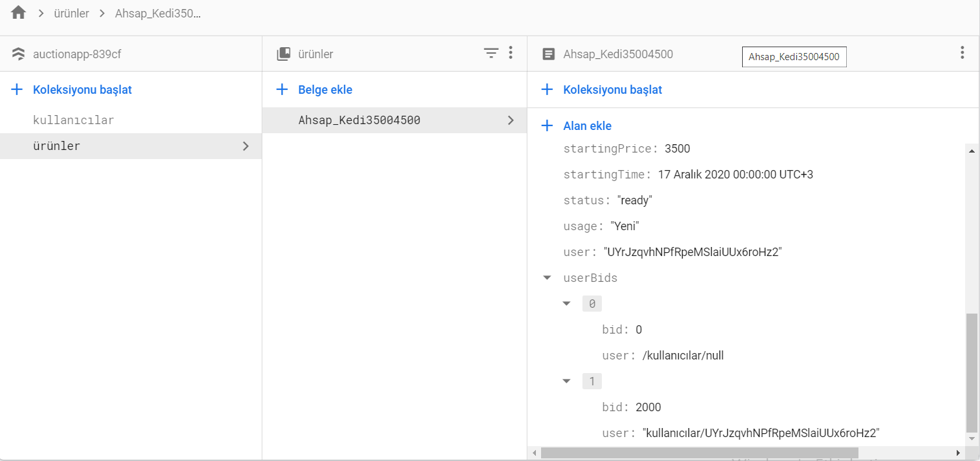Collapse userBids item 0
The height and width of the screenshot is (461, 980).
567,303
